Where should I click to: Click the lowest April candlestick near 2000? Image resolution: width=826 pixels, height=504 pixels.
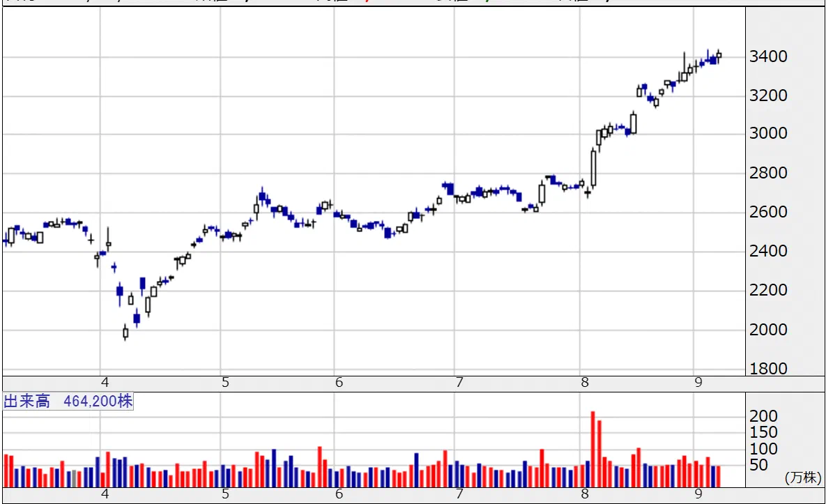(125, 333)
